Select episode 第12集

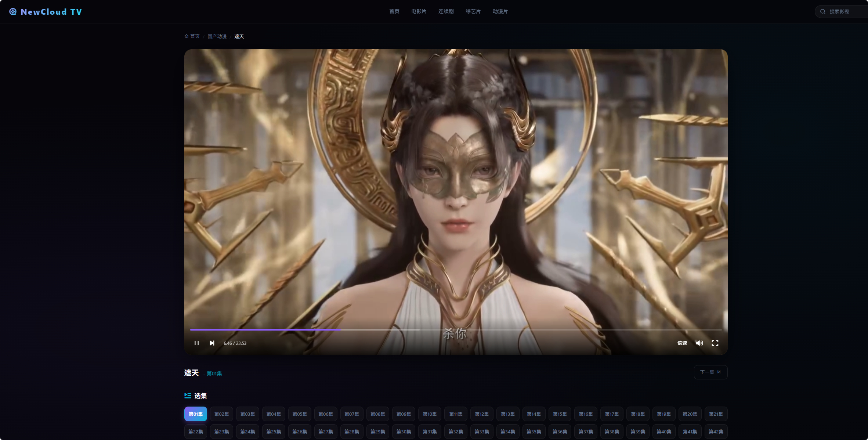(482, 414)
